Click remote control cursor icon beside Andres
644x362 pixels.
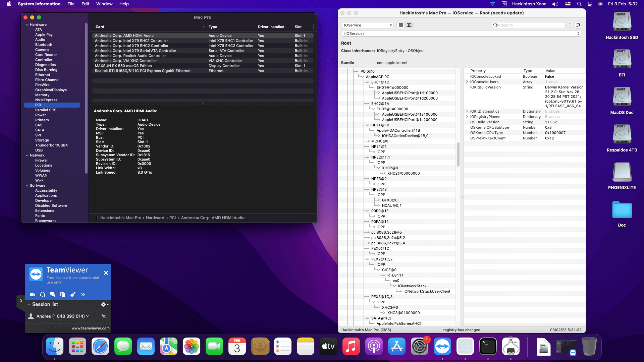click(x=104, y=316)
